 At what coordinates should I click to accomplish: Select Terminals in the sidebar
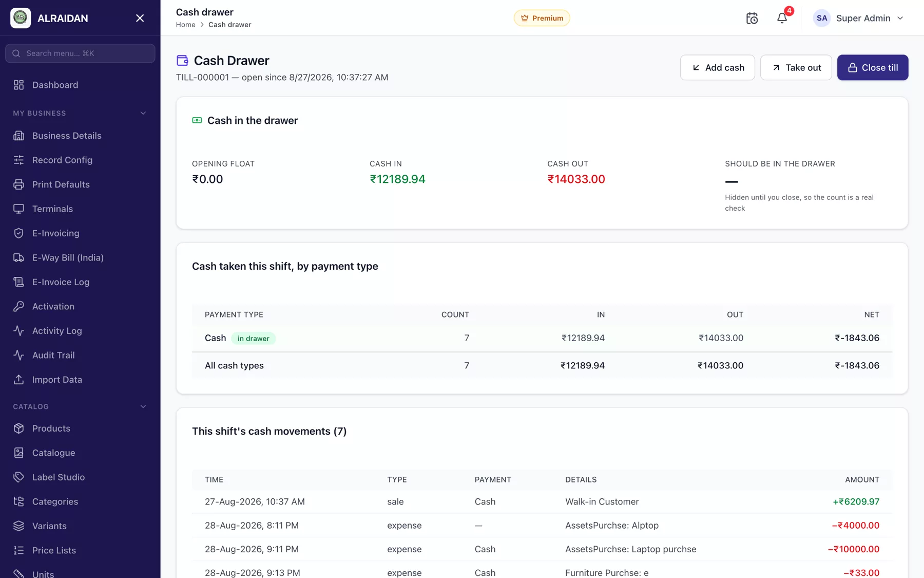point(80,209)
